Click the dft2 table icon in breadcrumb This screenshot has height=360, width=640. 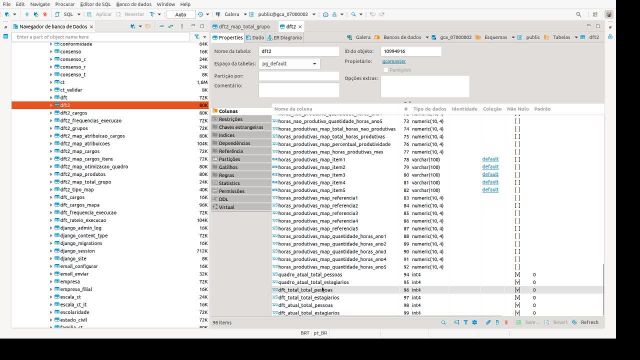[x=583, y=37]
